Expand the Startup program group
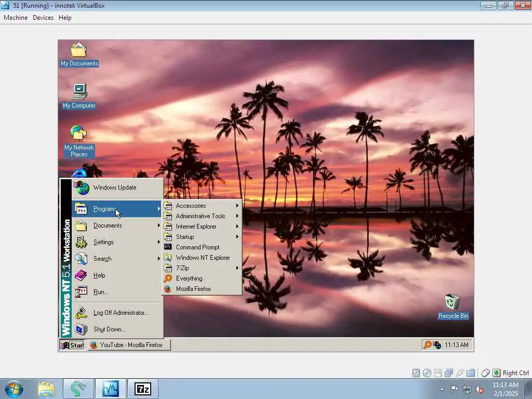 [202, 237]
